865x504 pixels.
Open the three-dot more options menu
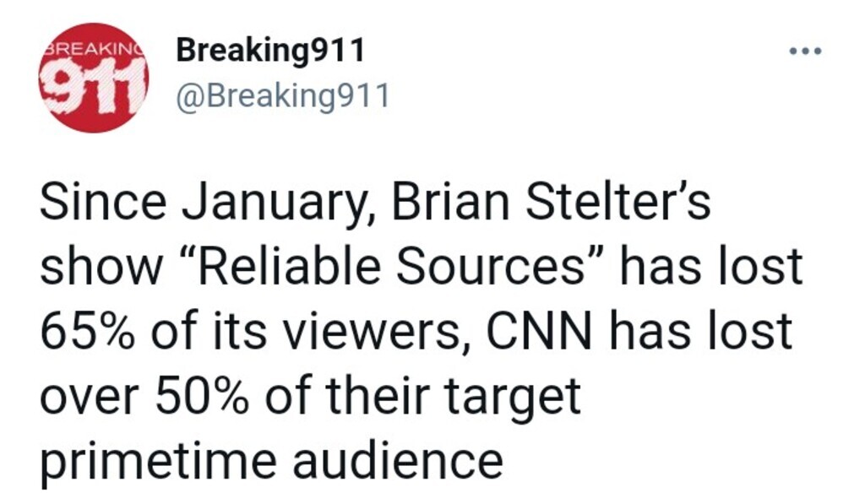(804, 51)
